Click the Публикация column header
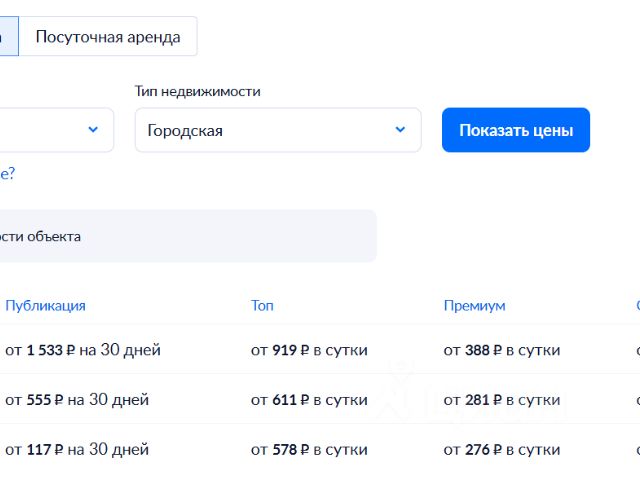The width and height of the screenshot is (640, 480). [x=45, y=305]
